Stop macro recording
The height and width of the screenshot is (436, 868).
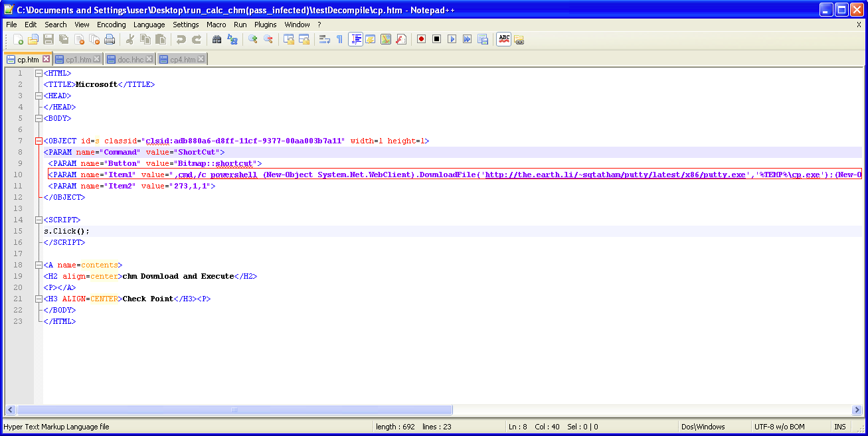click(437, 39)
